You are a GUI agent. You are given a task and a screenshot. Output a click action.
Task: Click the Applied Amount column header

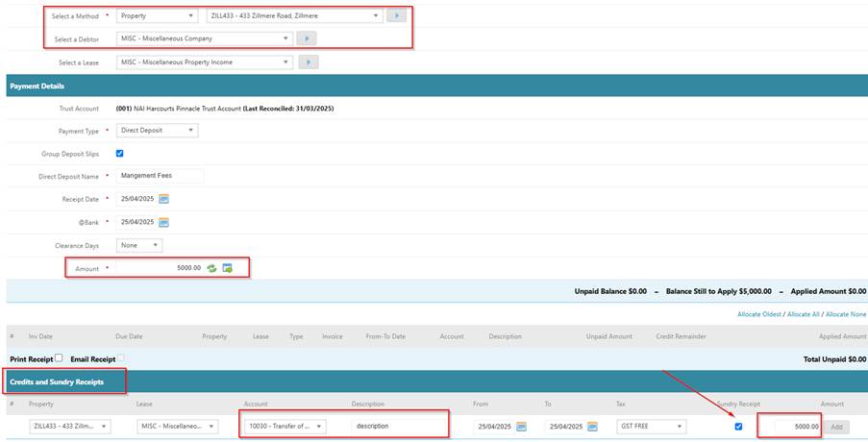(x=843, y=336)
